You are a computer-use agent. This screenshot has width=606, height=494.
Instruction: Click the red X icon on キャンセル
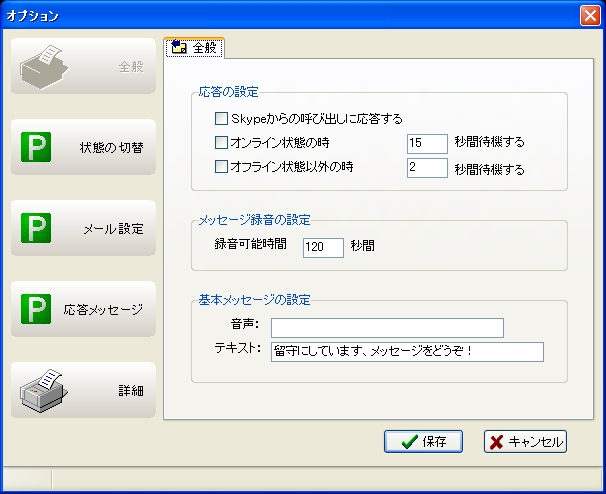point(497,442)
